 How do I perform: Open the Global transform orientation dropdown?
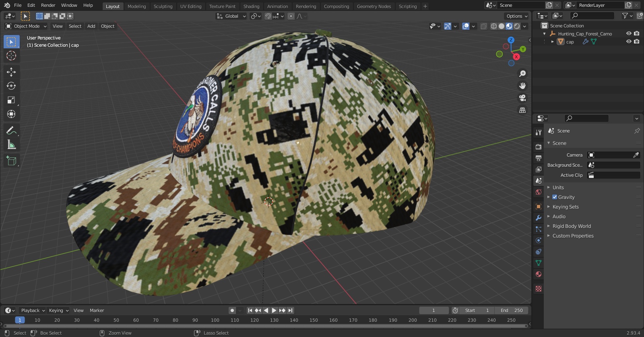231,16
